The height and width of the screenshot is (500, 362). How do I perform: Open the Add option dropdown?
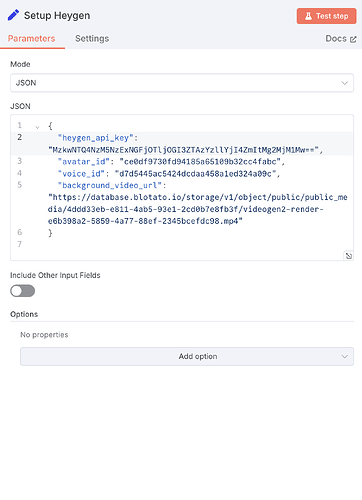point(187,356)
